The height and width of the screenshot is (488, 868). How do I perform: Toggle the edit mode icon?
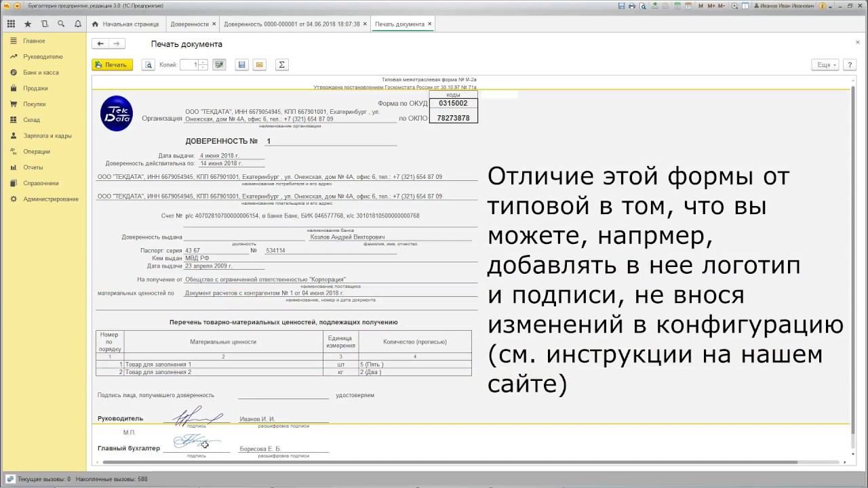(x=218, y=65)
